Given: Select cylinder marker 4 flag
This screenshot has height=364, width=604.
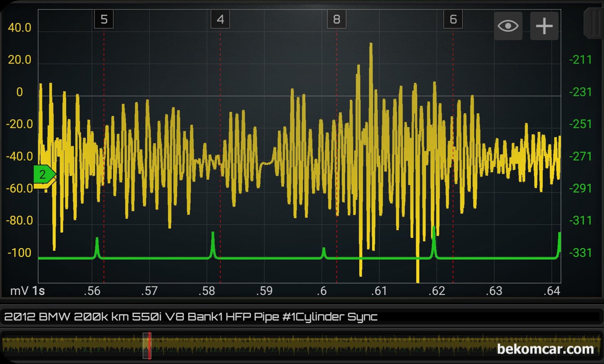Looking at the screenshot, I should tap(220, 19).
